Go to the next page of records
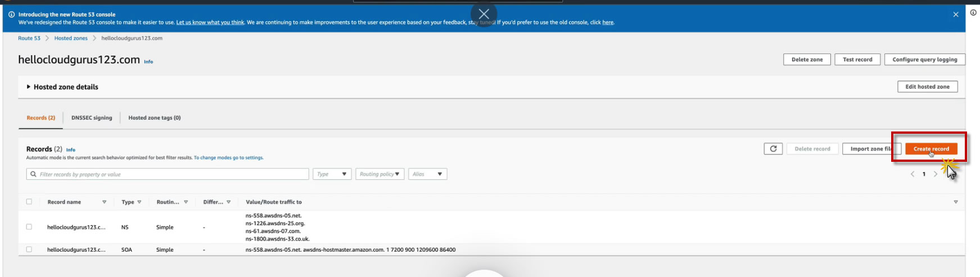This screenshot has height=277, width=980. click(936, 174)
